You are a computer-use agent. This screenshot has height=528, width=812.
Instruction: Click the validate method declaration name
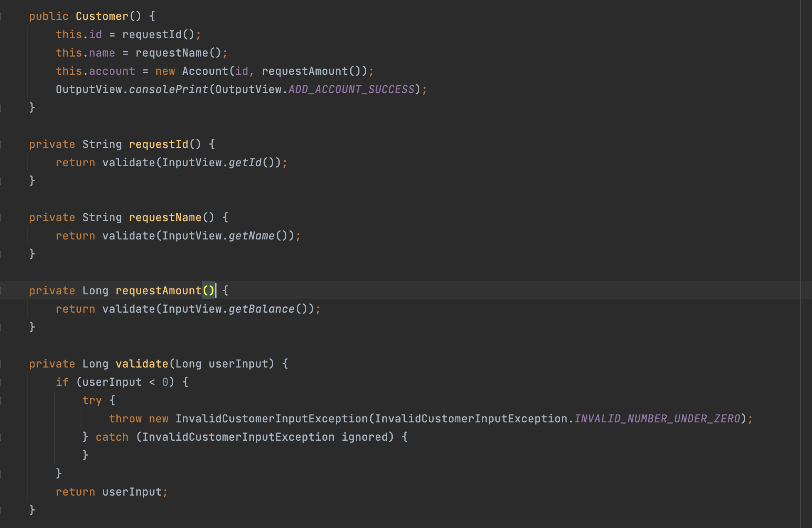pos(142,364)
